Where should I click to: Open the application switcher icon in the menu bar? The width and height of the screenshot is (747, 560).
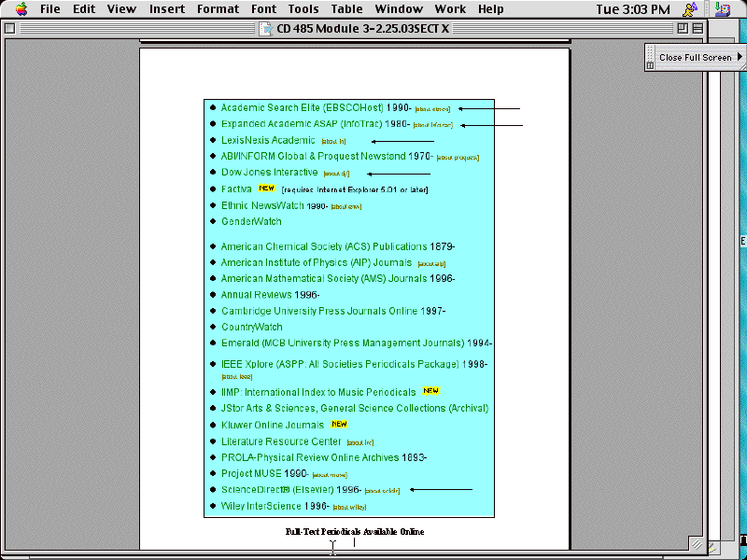723,9
